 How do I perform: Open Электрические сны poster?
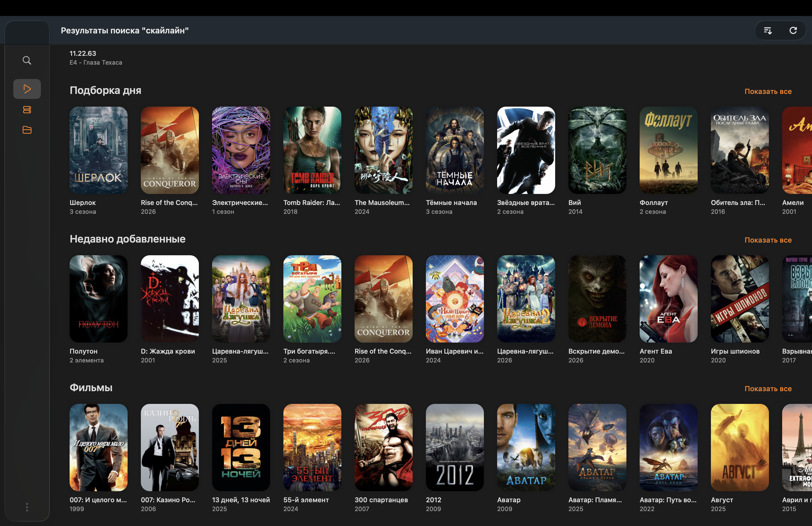pyautogui.click(x=241, y=150)
